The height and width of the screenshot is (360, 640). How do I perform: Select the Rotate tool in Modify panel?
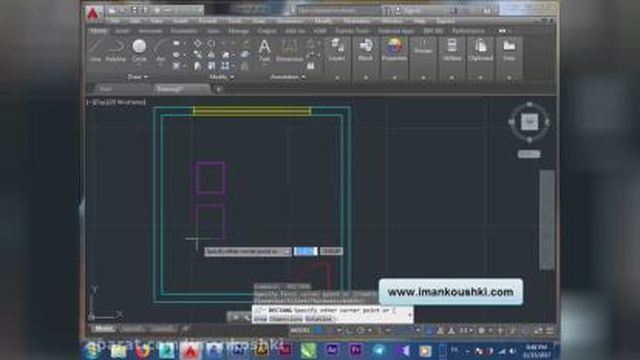click(x=211, y=43)
